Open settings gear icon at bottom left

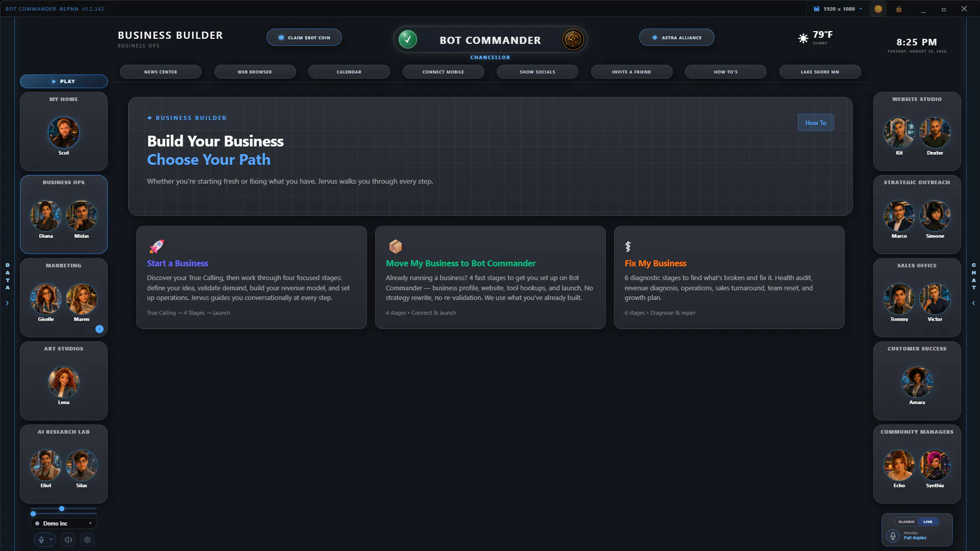87,539
